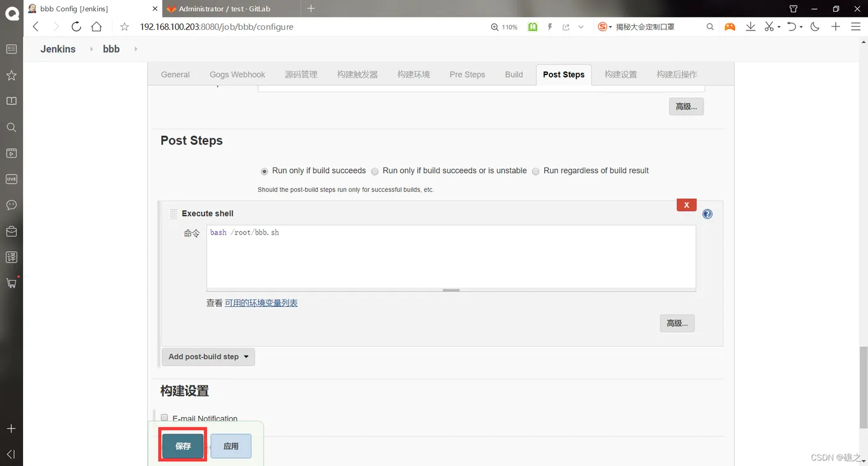Screen dimensions: 868x466
Task: Click the address bar search magnifier
Action: coord(711,27)
